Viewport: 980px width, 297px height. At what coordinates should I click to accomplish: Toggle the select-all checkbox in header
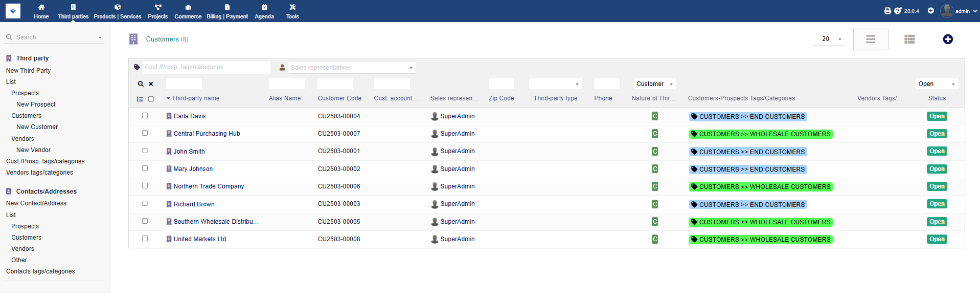[x=151, y=99]
